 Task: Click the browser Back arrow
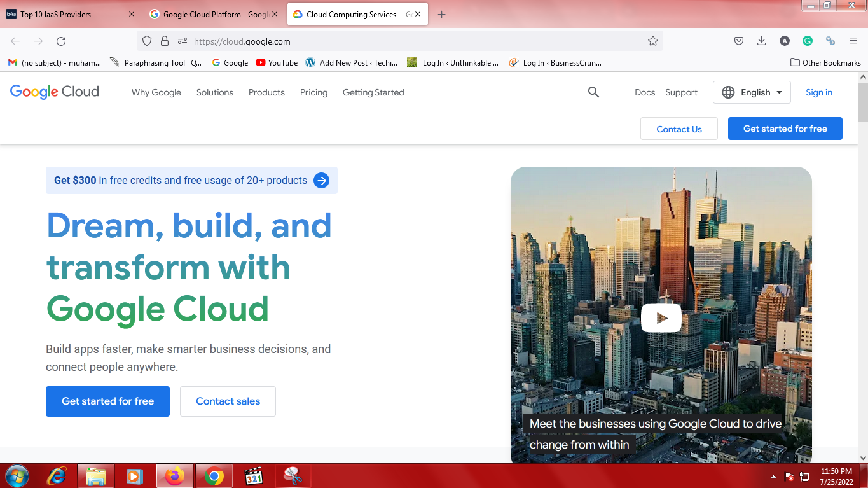(15, 41)
